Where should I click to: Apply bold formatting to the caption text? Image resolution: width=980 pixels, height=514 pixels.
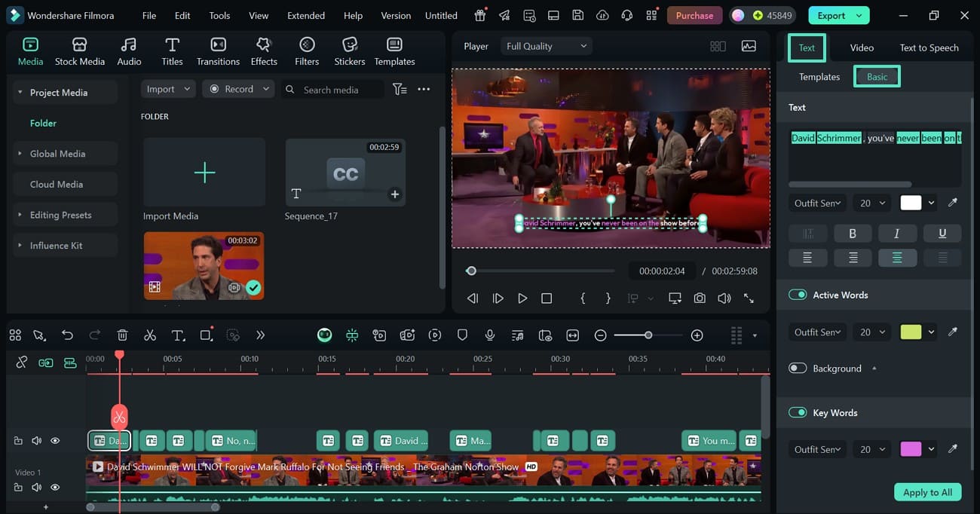[x=853, y=234]
